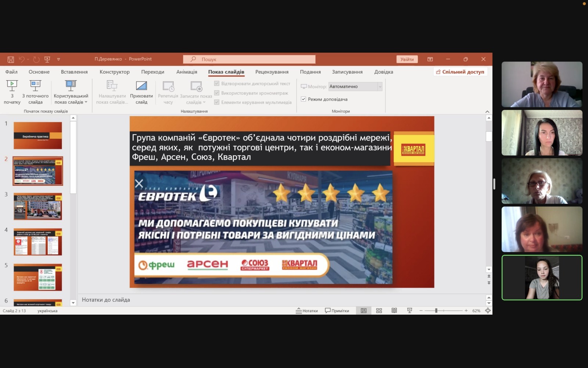
Task: Click the Увійти sign-in button
Action: (x=407, y=59)
